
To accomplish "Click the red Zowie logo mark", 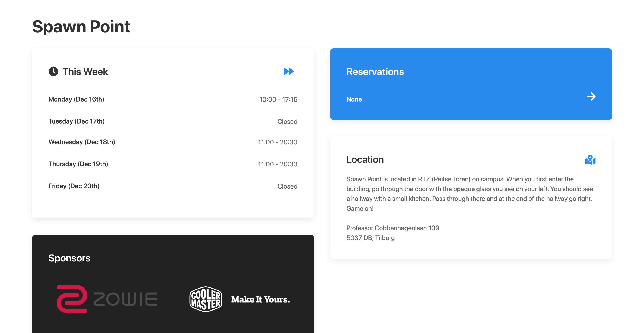I will pyautogui.click(x=72, y=299).
